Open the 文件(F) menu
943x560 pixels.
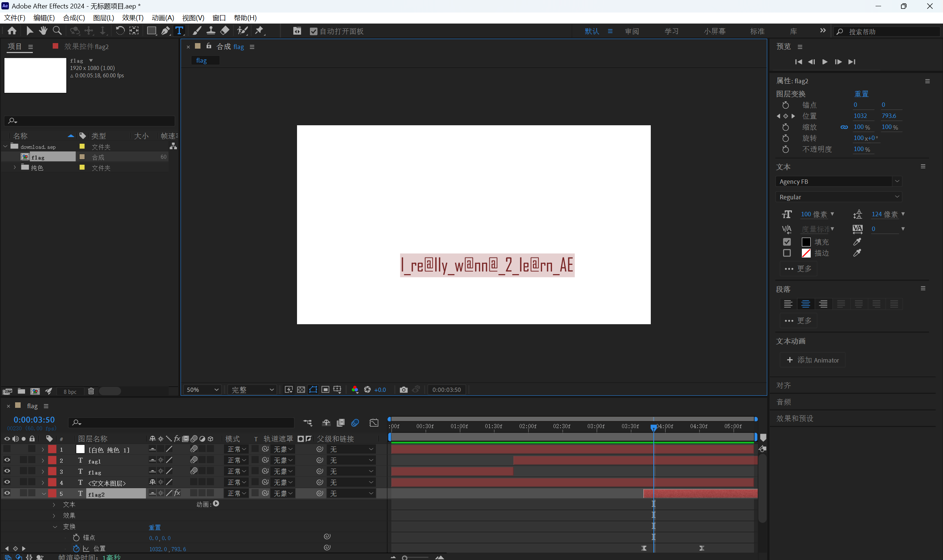point(15,18)
